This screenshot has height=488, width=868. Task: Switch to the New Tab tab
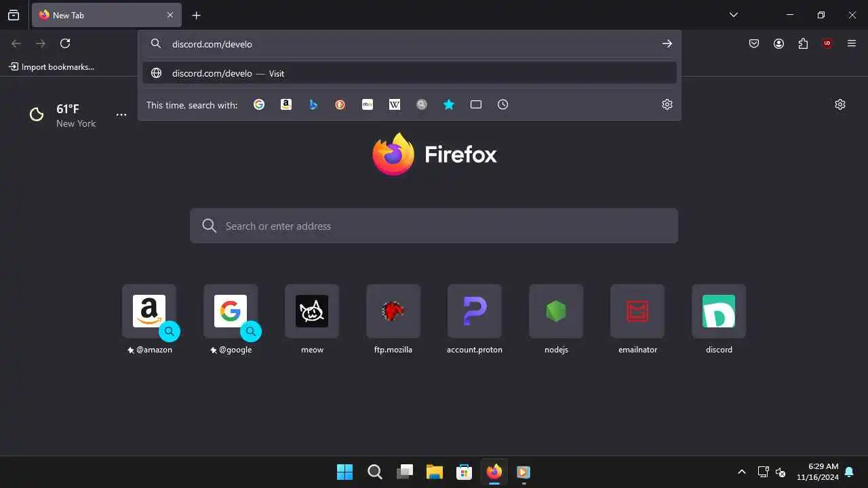[x=106, y=15]
